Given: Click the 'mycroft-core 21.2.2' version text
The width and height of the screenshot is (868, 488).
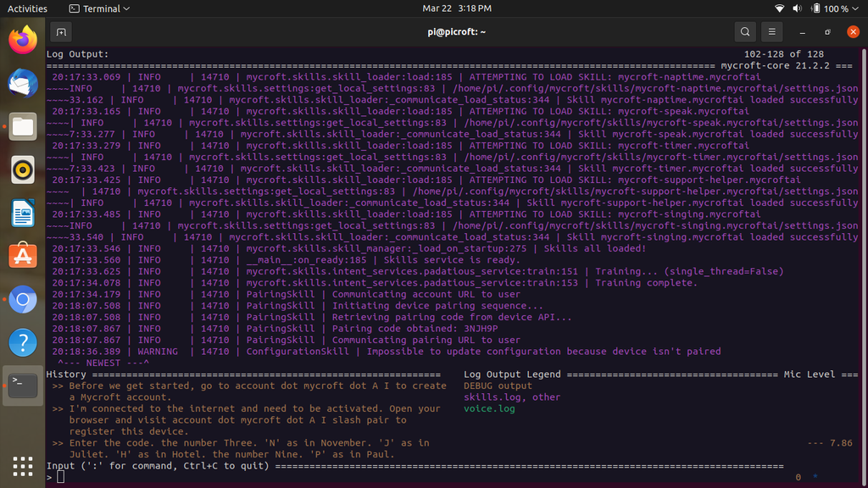Looking at the screenshot, I should 775,65.
